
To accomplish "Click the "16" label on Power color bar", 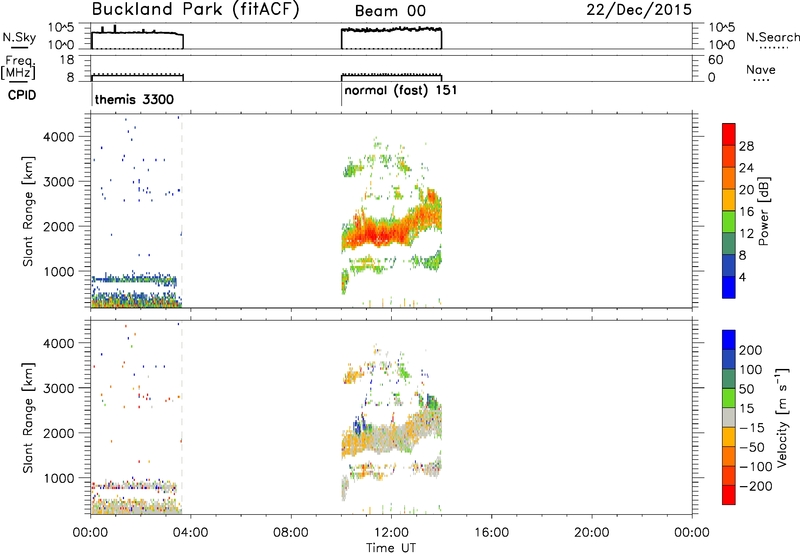I will pos(746,212).
